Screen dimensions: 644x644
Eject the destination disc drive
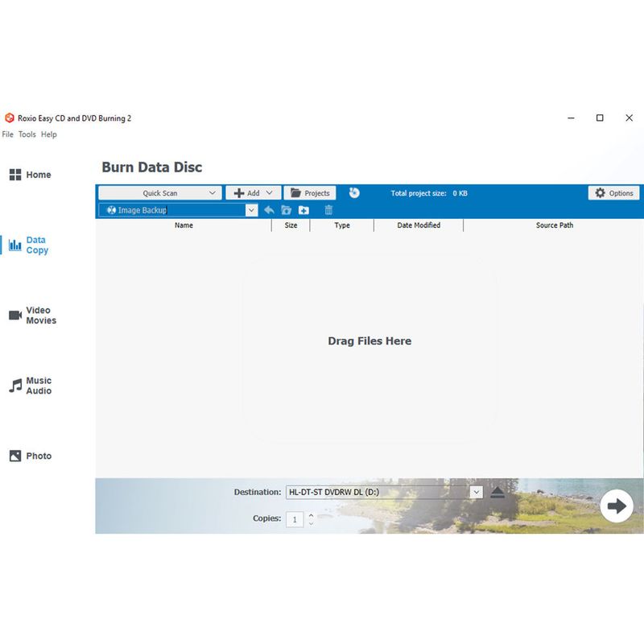pyautogui.click(x=497, y=492)
